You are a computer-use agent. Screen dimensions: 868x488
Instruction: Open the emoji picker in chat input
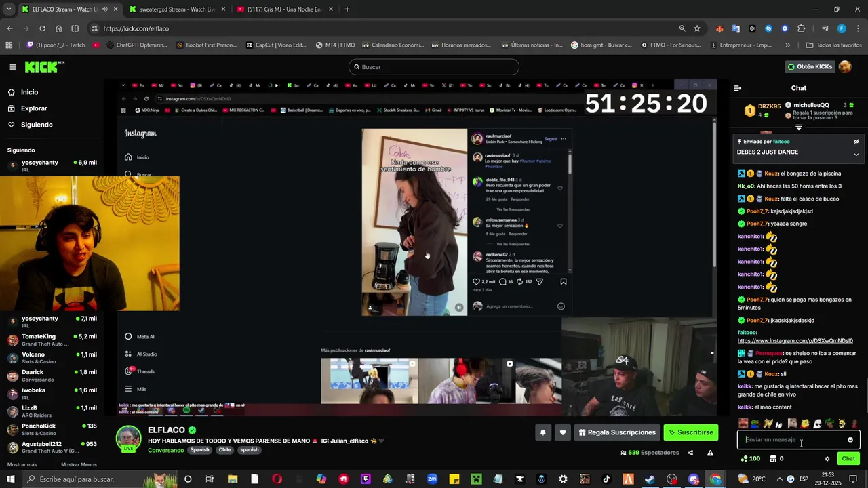tap(850, 440)
